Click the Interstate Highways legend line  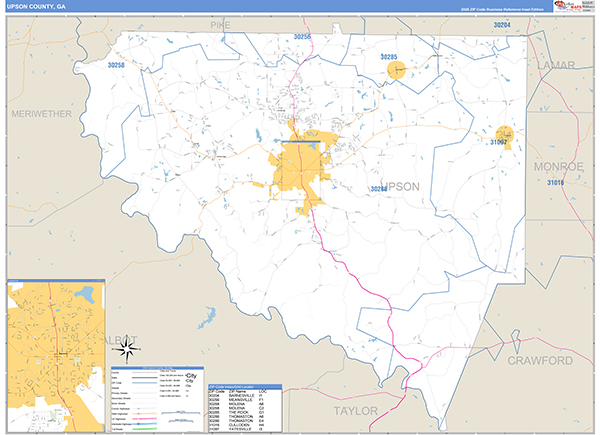pos(145,424)
